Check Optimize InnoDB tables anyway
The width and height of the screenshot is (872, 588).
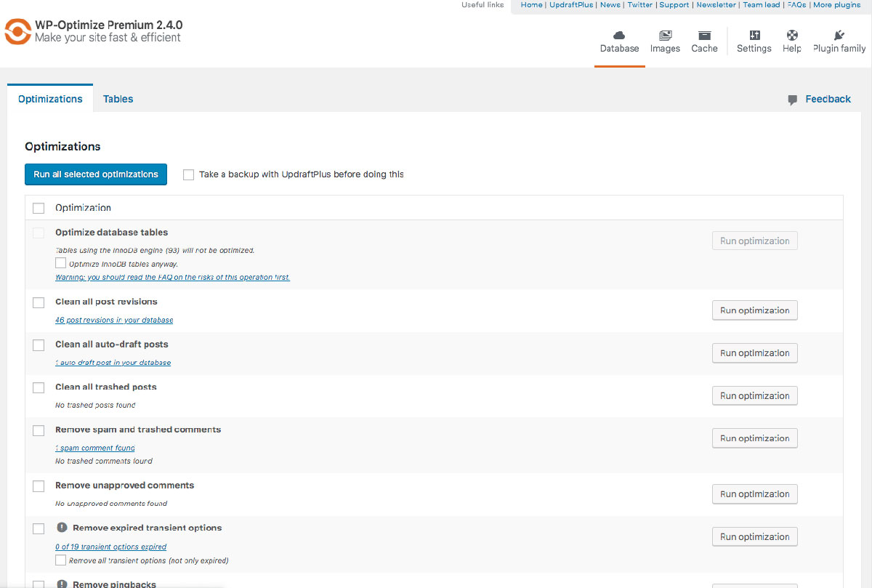point(61,263)
